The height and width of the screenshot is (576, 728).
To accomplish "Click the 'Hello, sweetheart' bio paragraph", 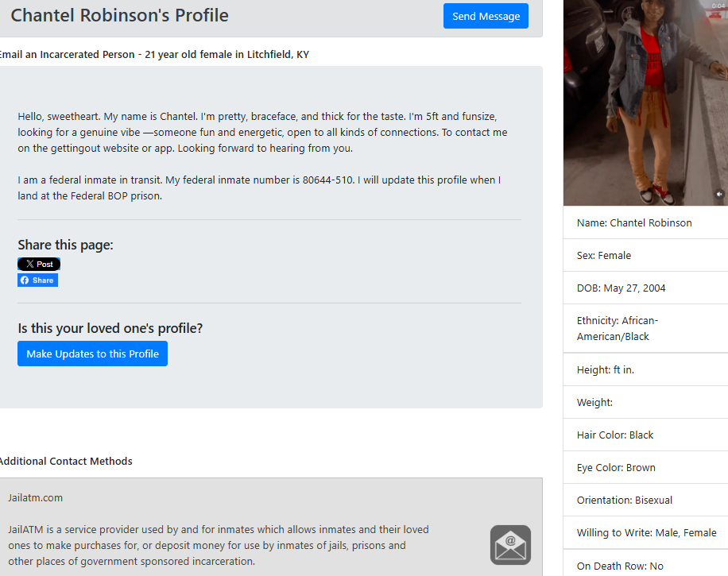I will [x=262, y=132].
